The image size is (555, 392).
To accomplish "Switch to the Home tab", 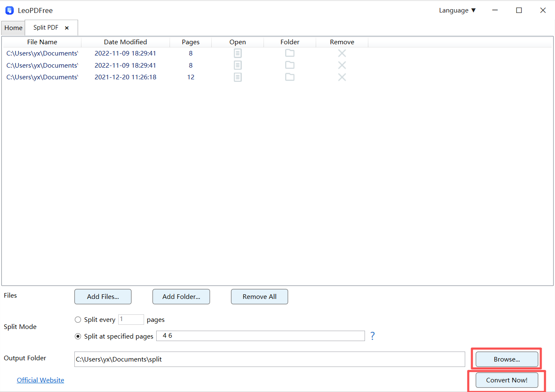I will point(13,28).
